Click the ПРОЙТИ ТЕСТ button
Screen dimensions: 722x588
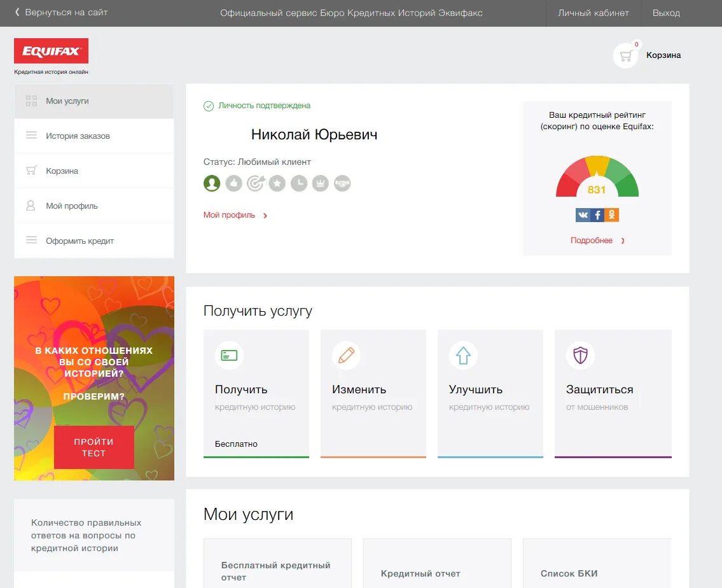coord(94,447)
